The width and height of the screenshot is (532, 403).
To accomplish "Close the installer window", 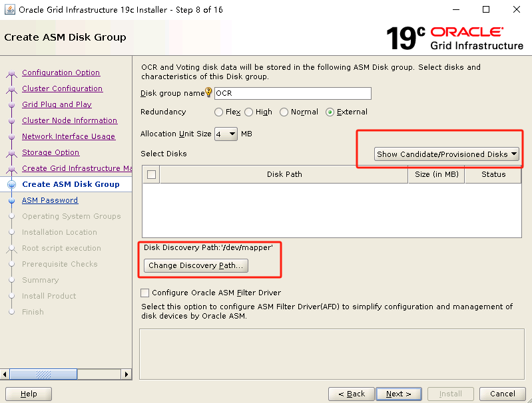I will 517,9.
